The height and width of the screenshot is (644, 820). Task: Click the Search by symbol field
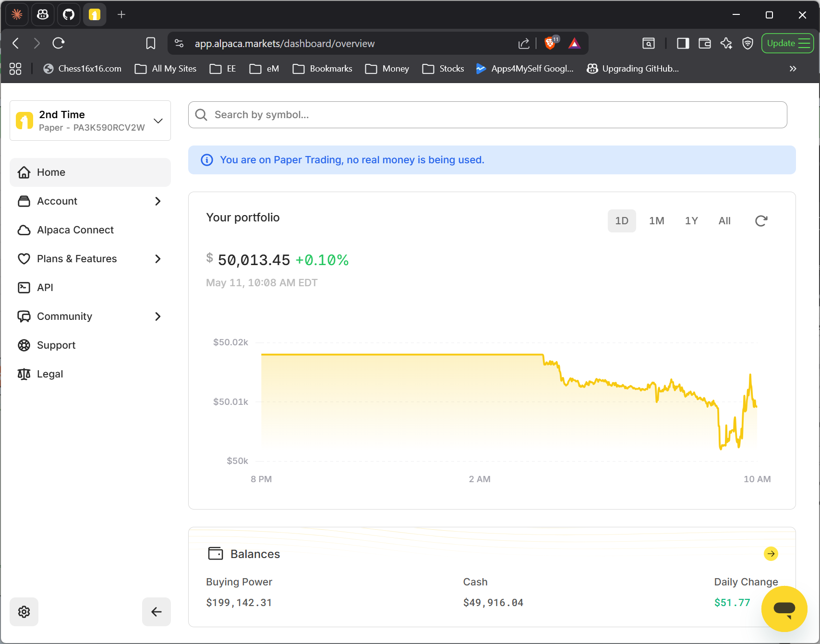click(x=487, y=115)
